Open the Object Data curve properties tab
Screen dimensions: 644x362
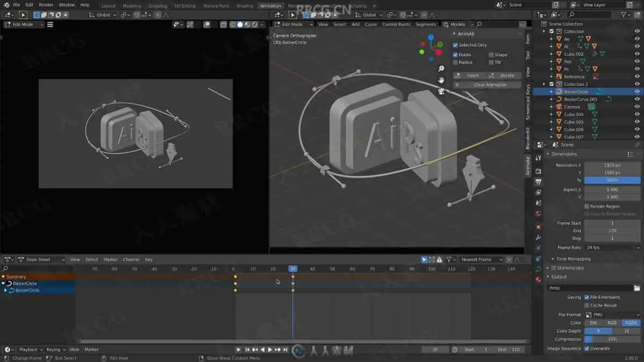pos(538,269)
